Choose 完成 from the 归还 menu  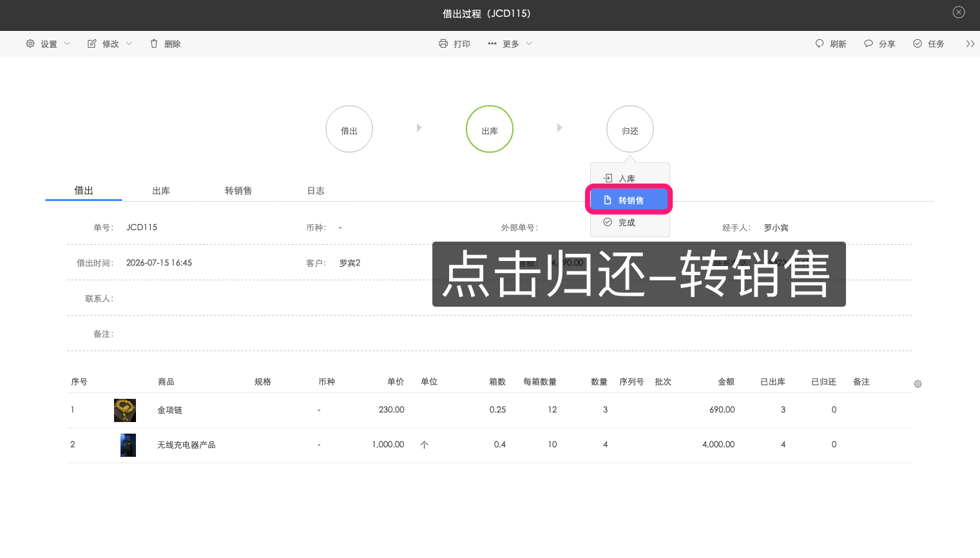630,222
